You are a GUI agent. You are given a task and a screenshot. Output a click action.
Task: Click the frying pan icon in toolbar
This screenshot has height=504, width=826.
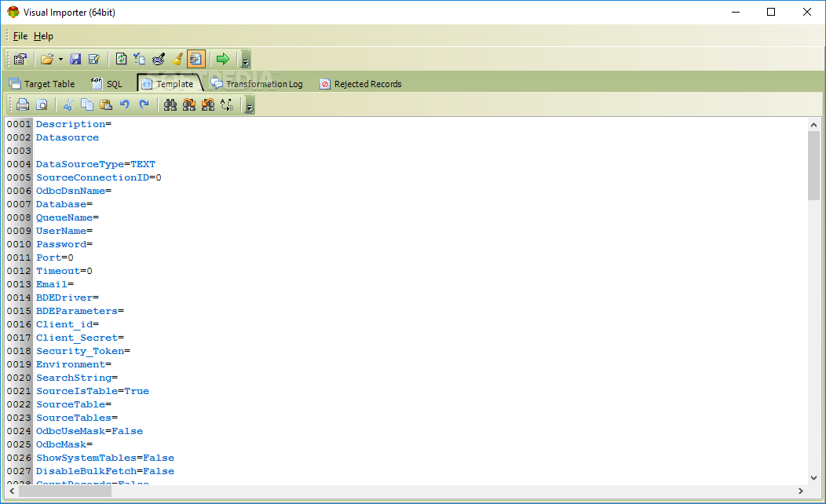click(159, 59)
